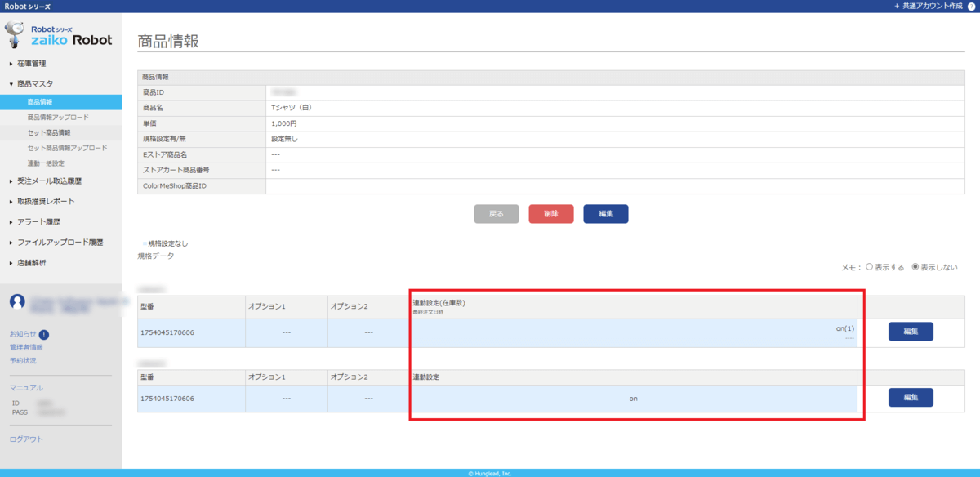Click the ColorMeShop商品ID label
The height and width of the screenshot is (477, 980).
coord(175,186)
